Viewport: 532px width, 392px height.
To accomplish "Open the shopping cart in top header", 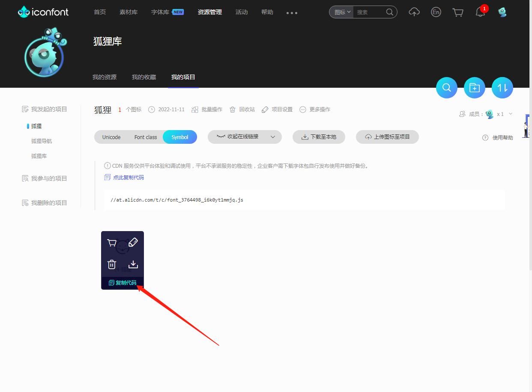I will (x=458, y=12).
